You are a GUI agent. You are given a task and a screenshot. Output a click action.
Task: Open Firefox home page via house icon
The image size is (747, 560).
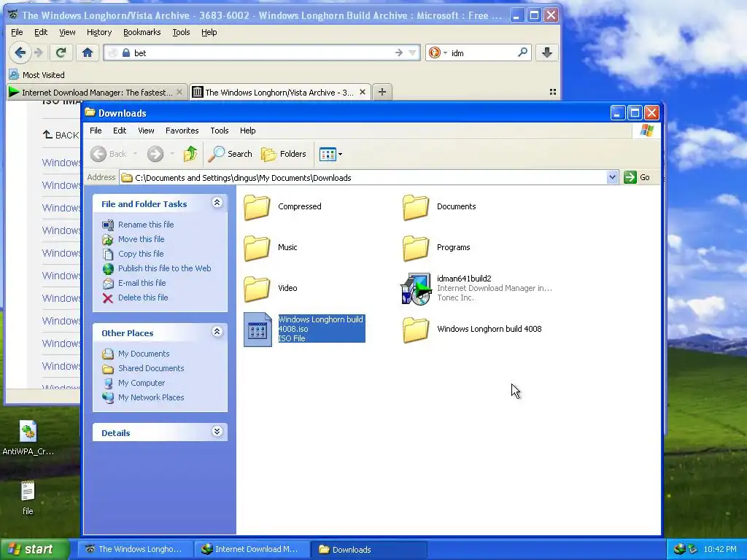88,52
